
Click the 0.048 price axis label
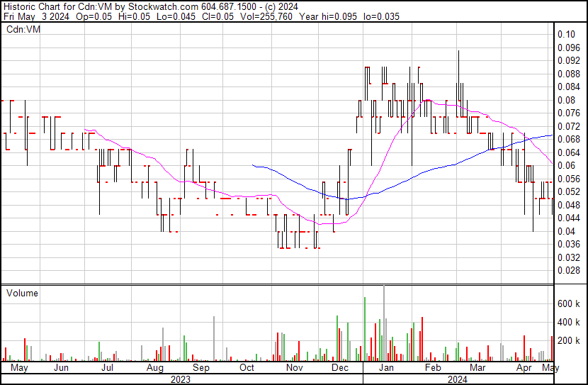pyautogui.click(x=569, y=205)
